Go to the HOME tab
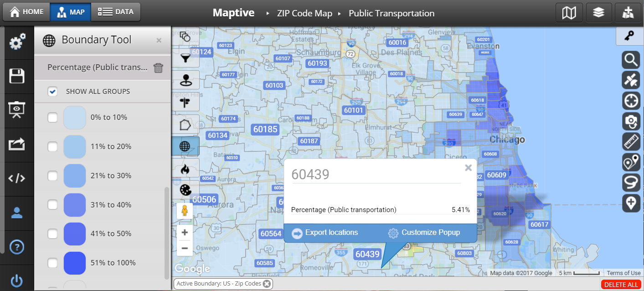 tap(26, 12)
